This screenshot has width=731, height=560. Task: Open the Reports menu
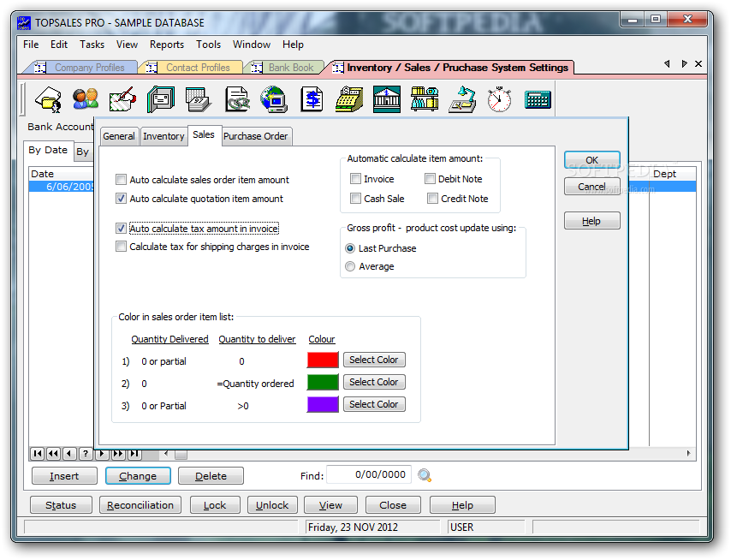[x=166, y=45]
